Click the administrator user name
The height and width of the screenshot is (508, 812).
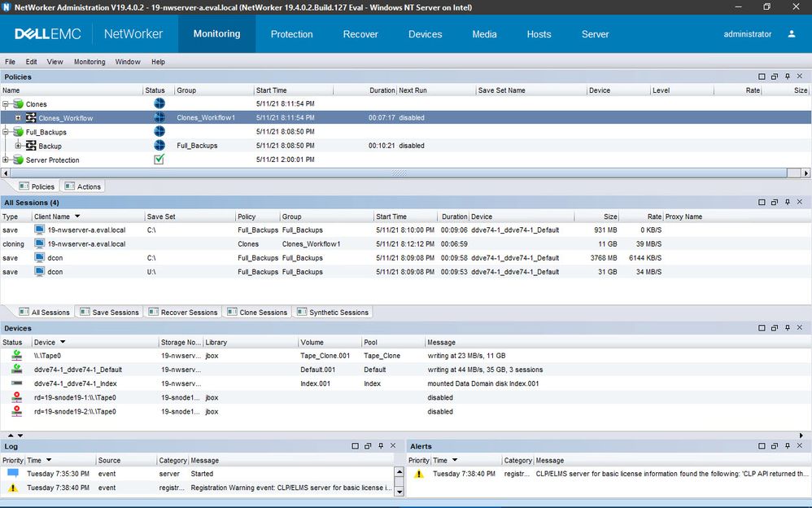pyautogui.click(x=747, y=34)
